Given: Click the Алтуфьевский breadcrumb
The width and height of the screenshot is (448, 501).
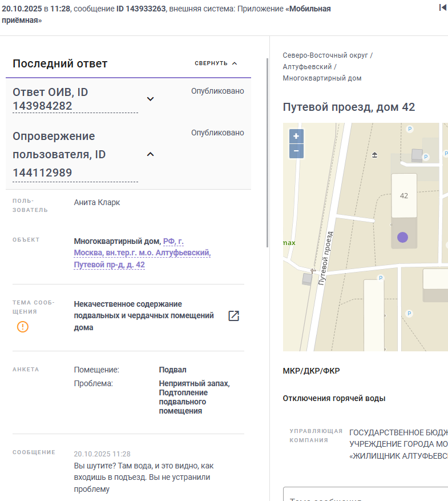Looking at the screenshot, I should (x=307, y=67).
